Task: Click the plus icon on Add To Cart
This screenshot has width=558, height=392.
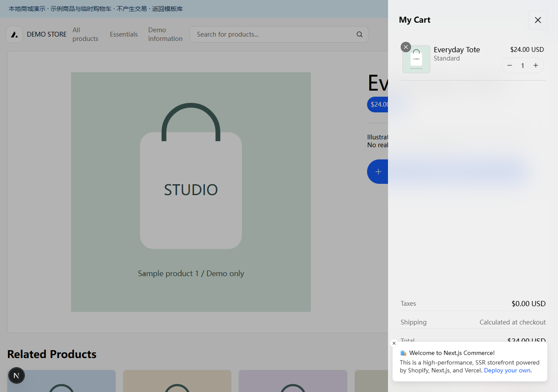Action: [378, 172]
